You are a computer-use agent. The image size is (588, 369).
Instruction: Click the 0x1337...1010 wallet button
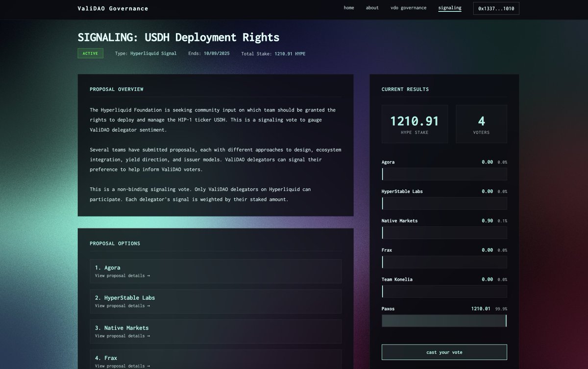496,8
